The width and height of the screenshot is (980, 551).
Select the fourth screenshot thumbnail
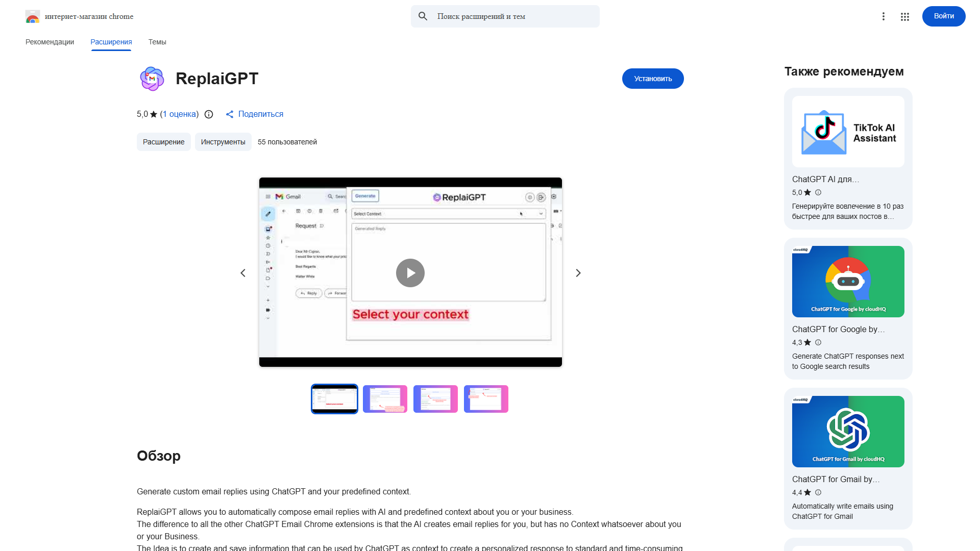(486, 399)
